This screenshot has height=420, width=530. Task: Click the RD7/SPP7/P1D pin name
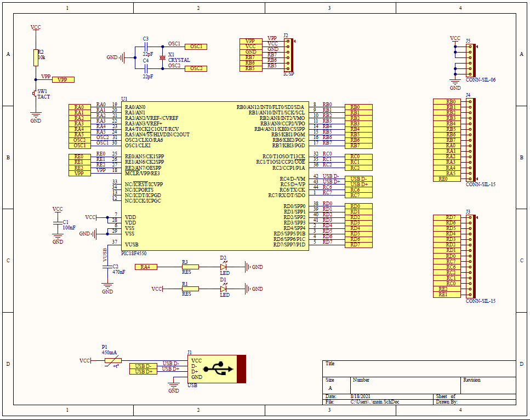pyautogui.click(x=289, y=244)
